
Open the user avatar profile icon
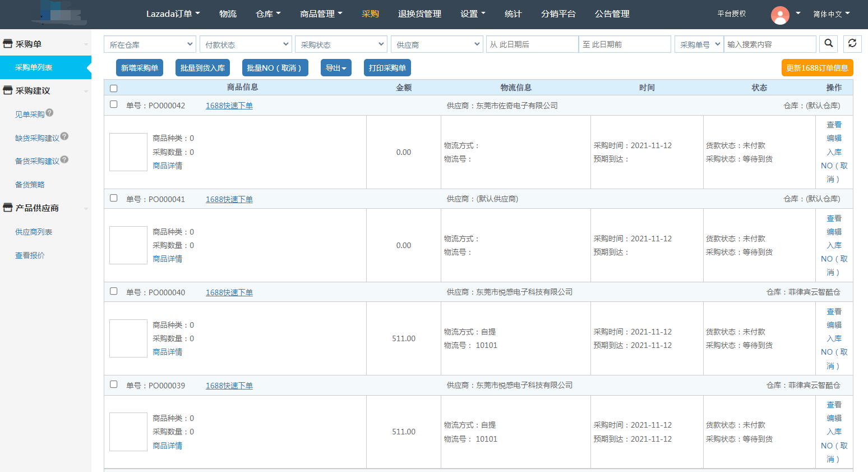(x=780, y=15)
